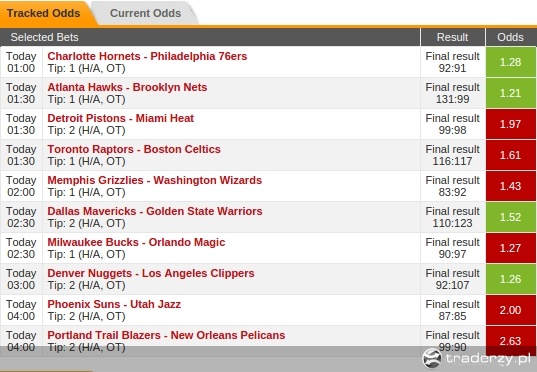The width and height of the screenshot is (537, 372).
Task: Open Phoenix Suns - Utah Jazz match
Action: [114, 304]
